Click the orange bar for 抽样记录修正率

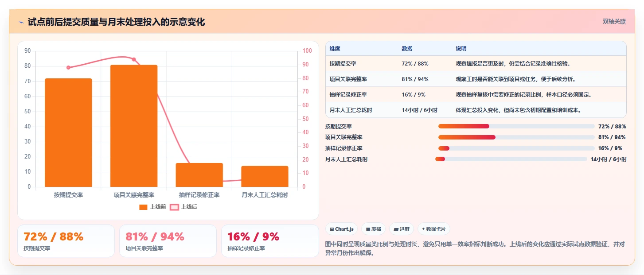199,175
